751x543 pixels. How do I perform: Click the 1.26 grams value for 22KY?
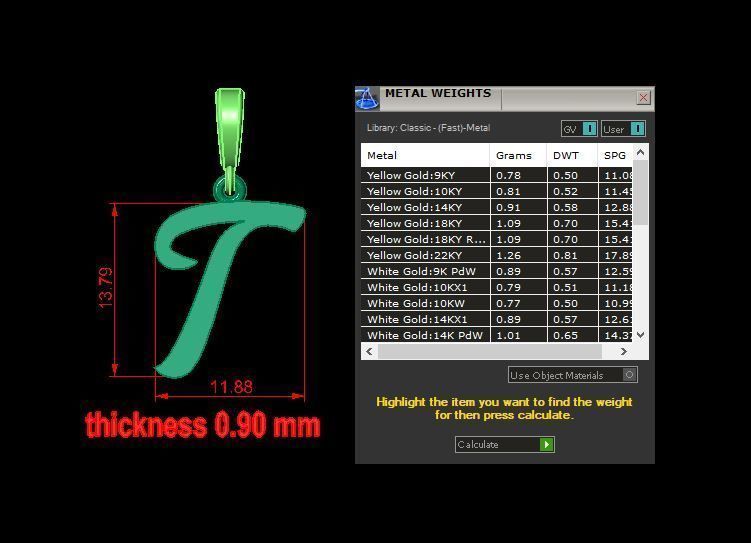508,256
